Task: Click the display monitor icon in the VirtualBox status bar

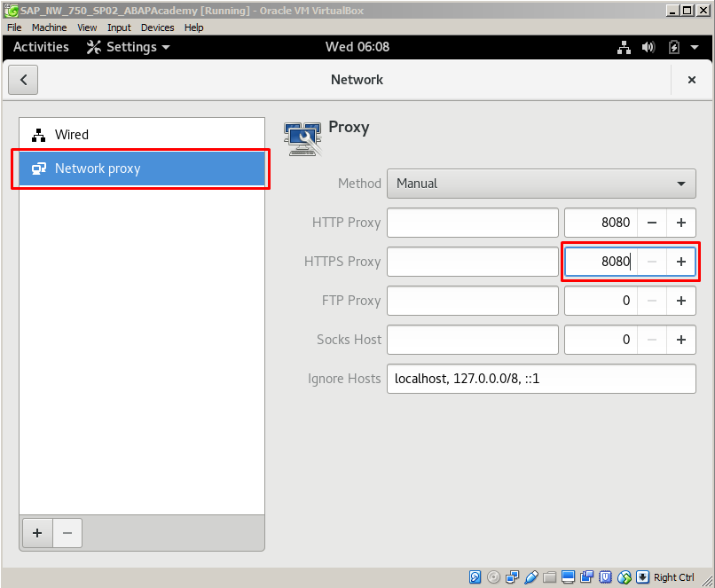Action: (568, 577)
